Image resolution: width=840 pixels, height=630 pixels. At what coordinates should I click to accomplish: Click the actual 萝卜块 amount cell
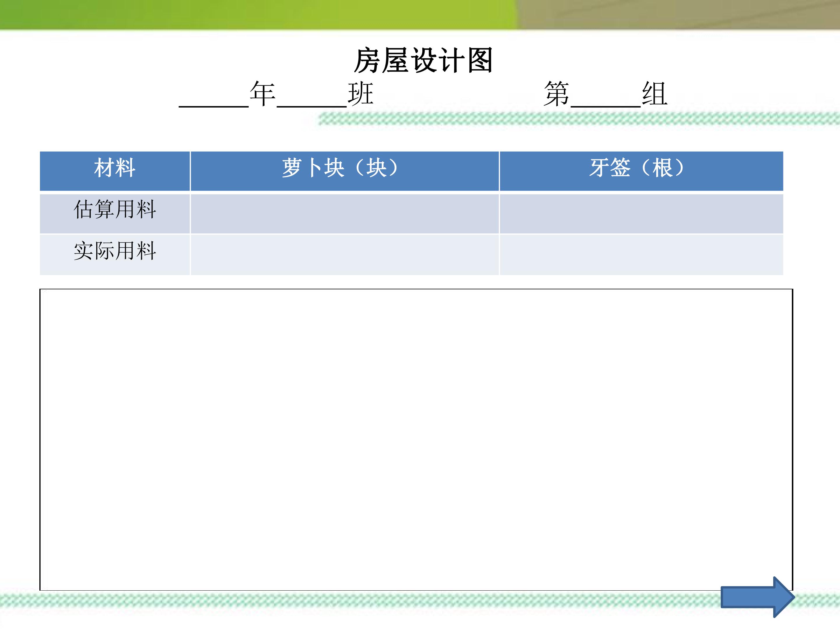coord(344,254)
